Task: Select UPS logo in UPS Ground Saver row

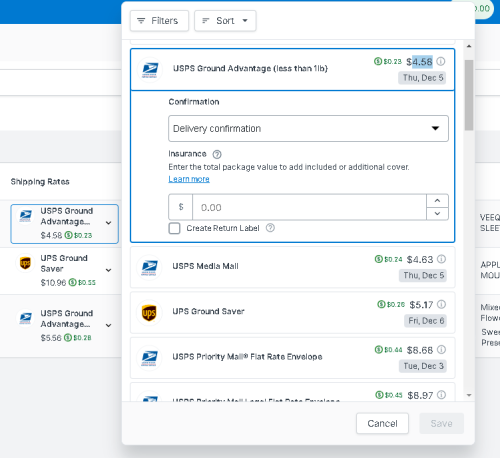Action: click(149, 313)
